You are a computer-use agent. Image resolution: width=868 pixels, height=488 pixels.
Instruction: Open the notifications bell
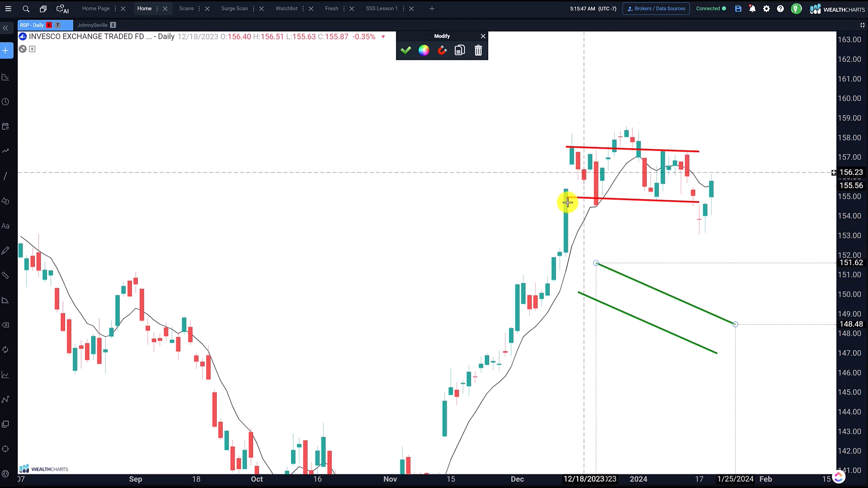click(x=752, y=9)
